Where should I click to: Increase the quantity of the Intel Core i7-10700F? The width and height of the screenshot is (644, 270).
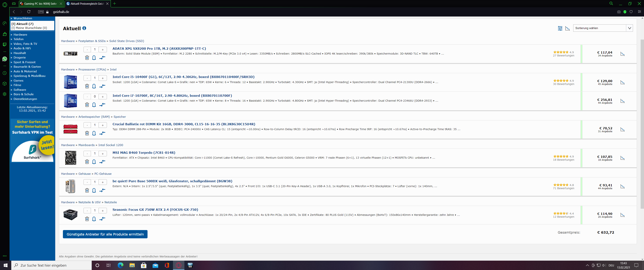[103, 97]
